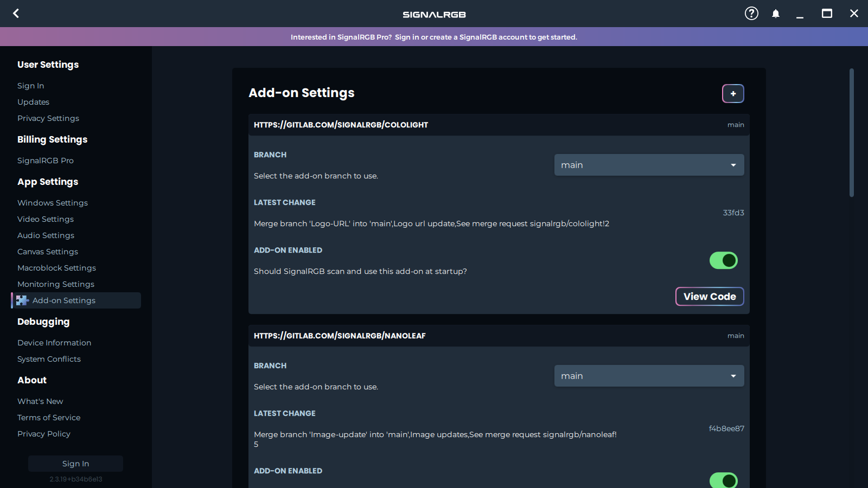Viewport: 868px width, 488px height.
Task: Open Canvas Settings page
Action: click(x=48, y=252)
